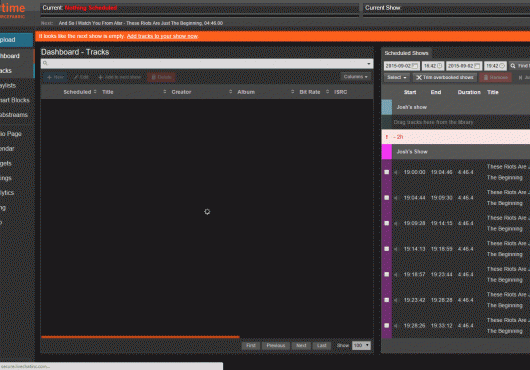This screenshot has width=530, height=370.
Task: Follow the Add tracks to your show link
Action: click(162, 36)
